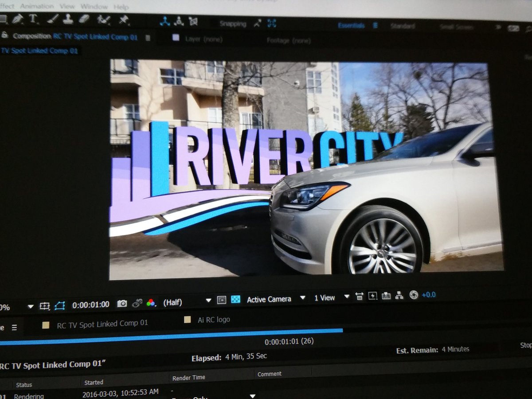Toggle the Fast Previews icon
The width and height of the screenshot is (532, 399).
point(372,296)
